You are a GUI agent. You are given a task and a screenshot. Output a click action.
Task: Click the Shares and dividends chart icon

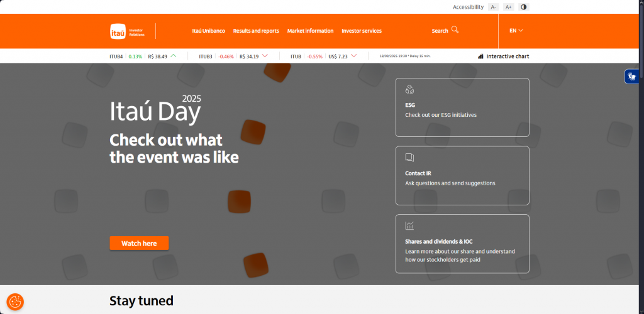tap(409, 225)
